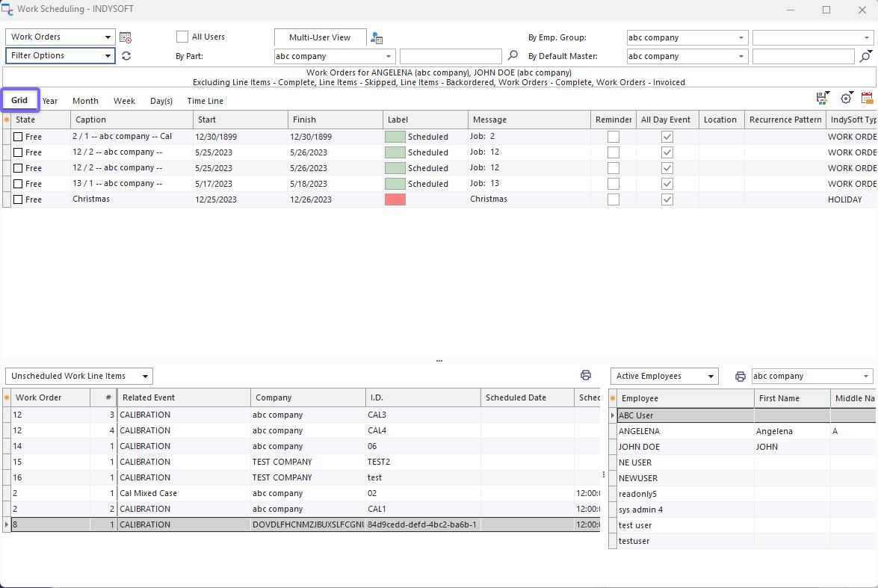878x588 pixels.
Task: Enable the All Users checkbox
Action: point(182,37)
